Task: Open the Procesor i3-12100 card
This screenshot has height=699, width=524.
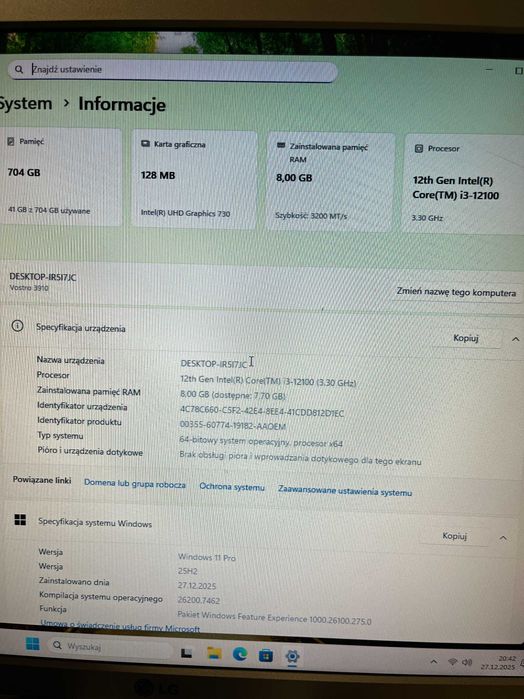Action: (464, 184)
